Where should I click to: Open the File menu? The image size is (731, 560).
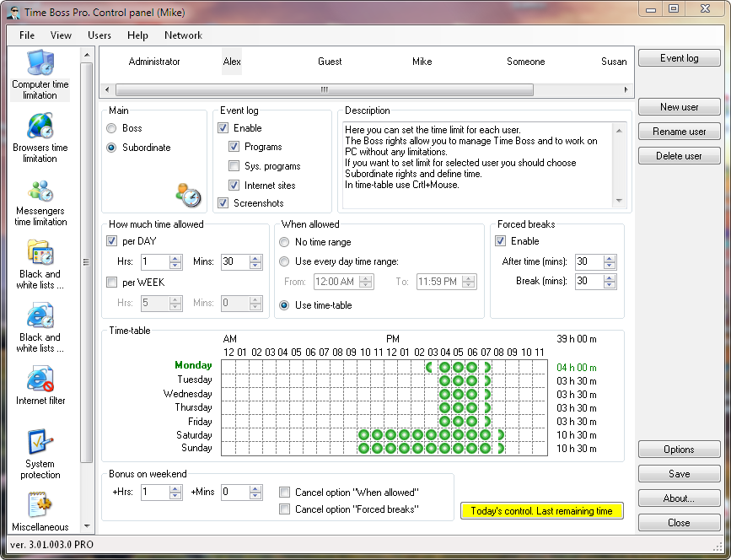point(27,35)
